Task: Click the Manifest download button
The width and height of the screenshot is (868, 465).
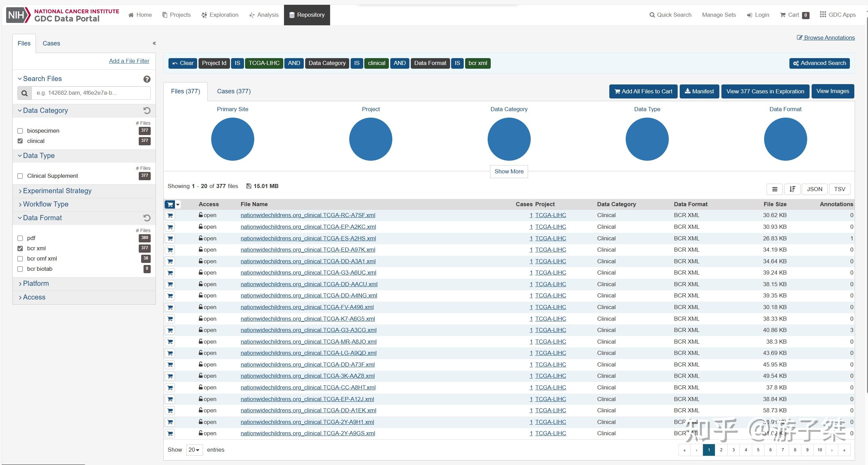Action: [x=699, y=91]
